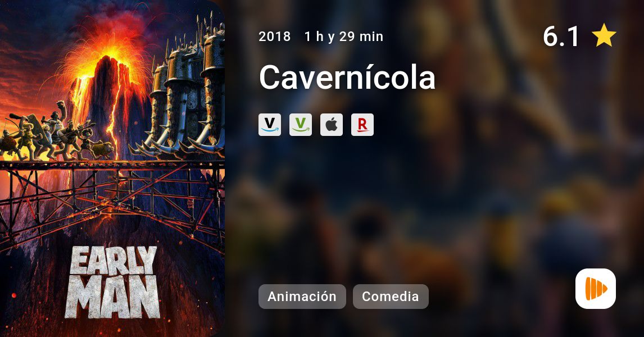Choose the Rakuten TV provider icon
Screen dimensions: 644x337
[x=362, y=125]
